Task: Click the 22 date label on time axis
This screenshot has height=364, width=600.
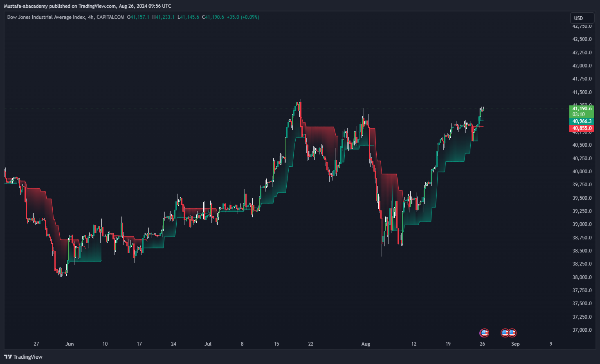Action: tap(311, 344)
